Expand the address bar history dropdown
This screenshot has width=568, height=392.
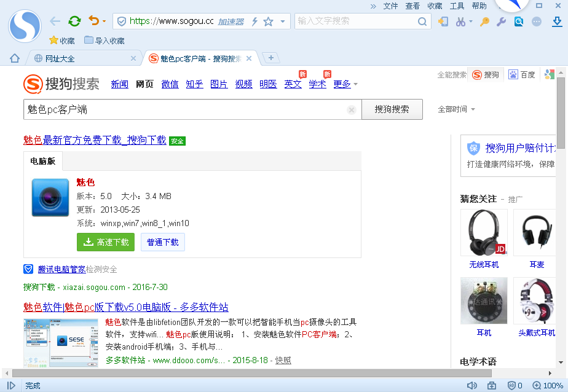click(283, 22)
